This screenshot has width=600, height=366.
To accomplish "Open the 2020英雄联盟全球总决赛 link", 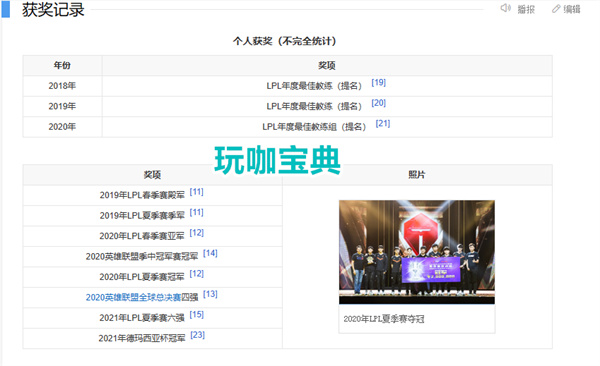I will click(133, 297).
